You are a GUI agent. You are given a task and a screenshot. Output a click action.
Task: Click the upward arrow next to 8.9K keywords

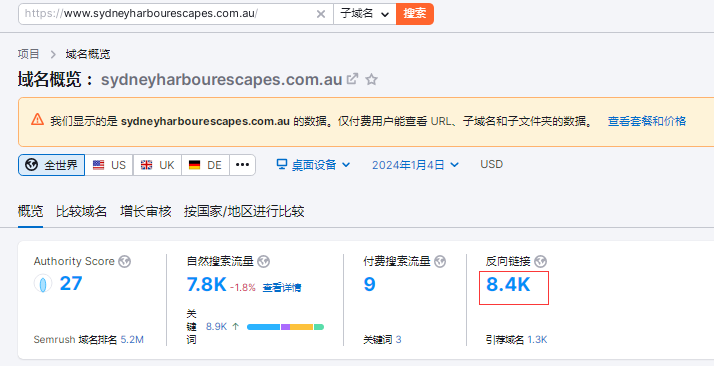click(235, 326)
